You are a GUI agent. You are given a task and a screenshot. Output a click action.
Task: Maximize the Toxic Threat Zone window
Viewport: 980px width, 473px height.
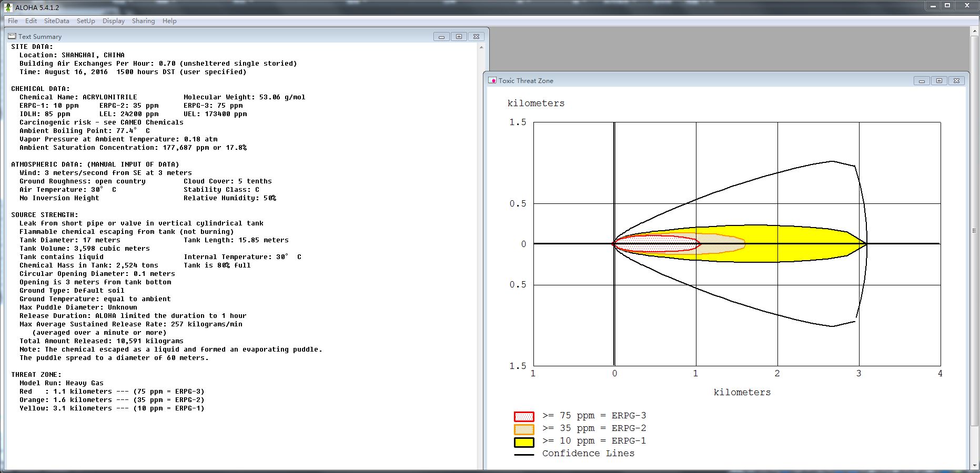[939, 80]
